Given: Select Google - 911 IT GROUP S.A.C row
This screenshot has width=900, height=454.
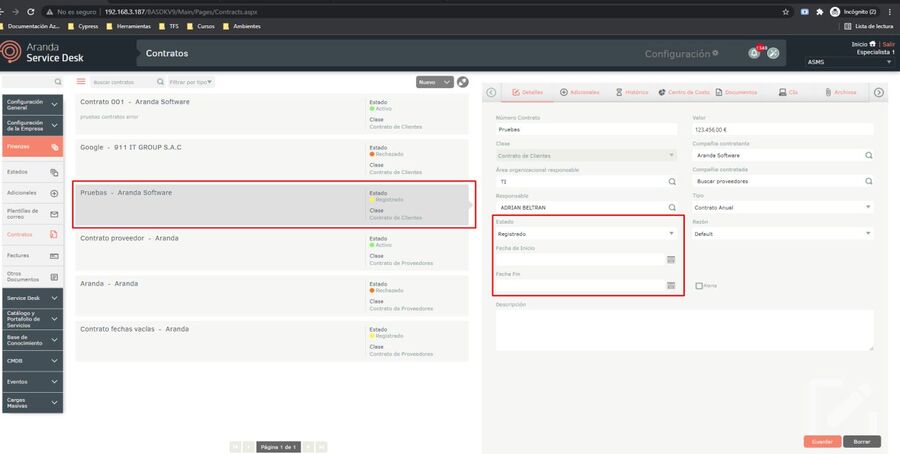Looking at the screenshot, I should pyautogui.click(x=271, y=160).
